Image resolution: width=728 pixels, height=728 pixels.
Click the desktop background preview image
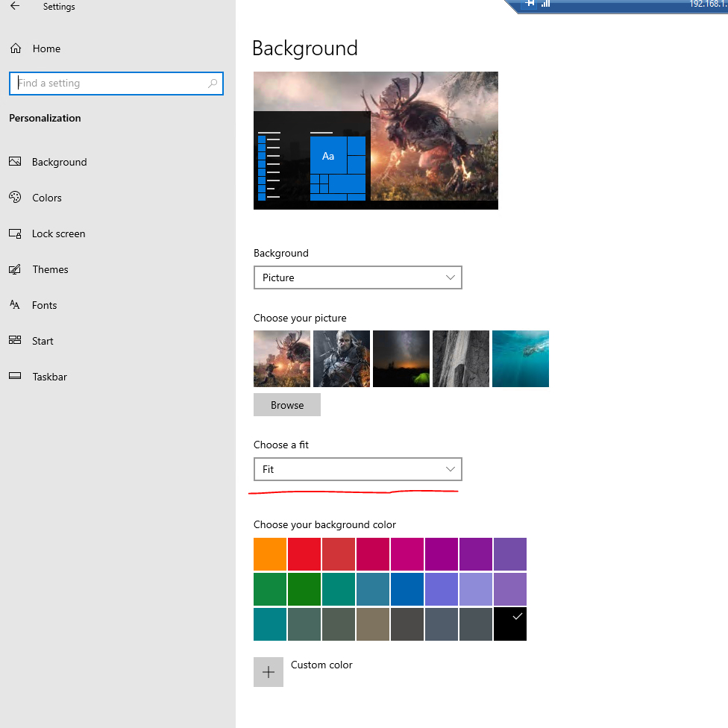[376, 141]
